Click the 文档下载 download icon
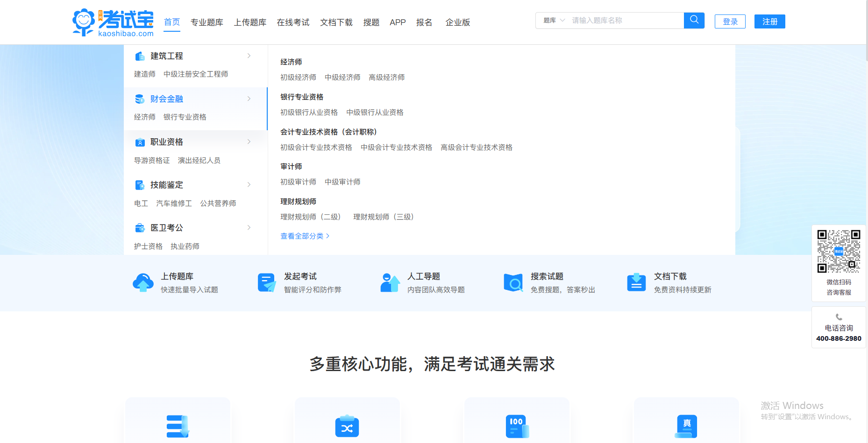This screenshot has width=868, height=443. pos(636,283)
